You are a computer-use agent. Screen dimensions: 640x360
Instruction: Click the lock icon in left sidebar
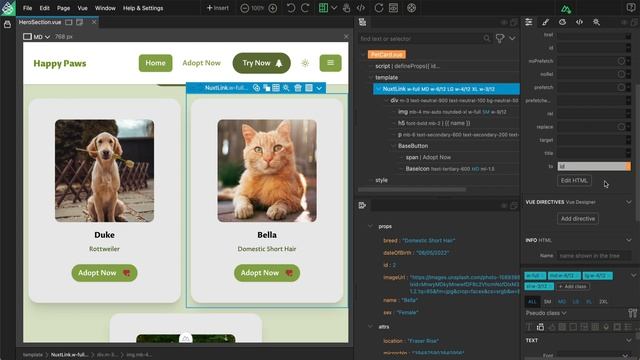tap(7, 24)
